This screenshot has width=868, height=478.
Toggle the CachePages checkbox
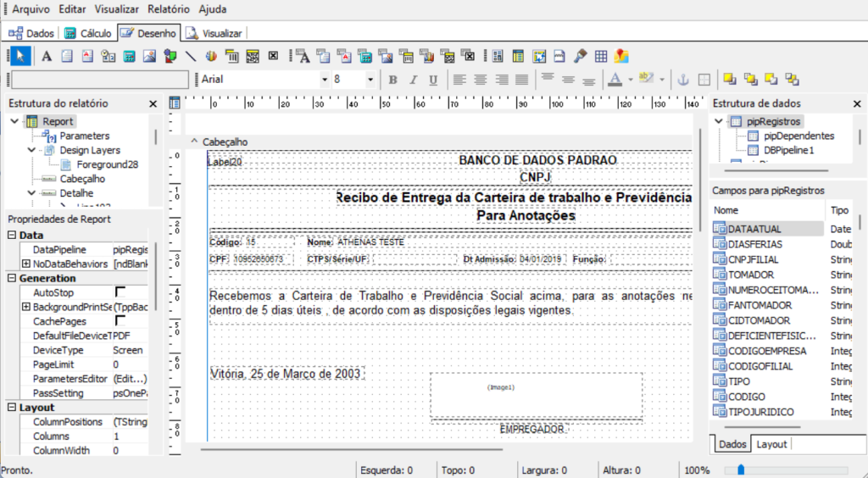tap(120, 320)
